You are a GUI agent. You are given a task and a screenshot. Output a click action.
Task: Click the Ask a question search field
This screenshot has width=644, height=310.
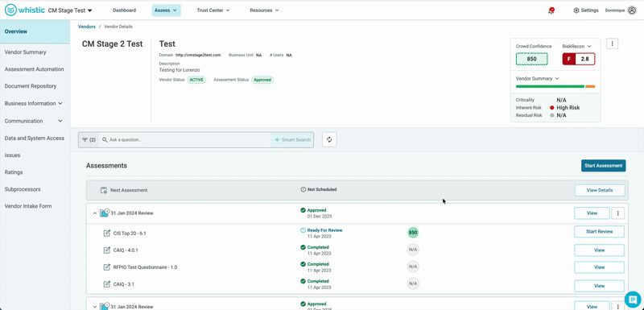point(185,140)
